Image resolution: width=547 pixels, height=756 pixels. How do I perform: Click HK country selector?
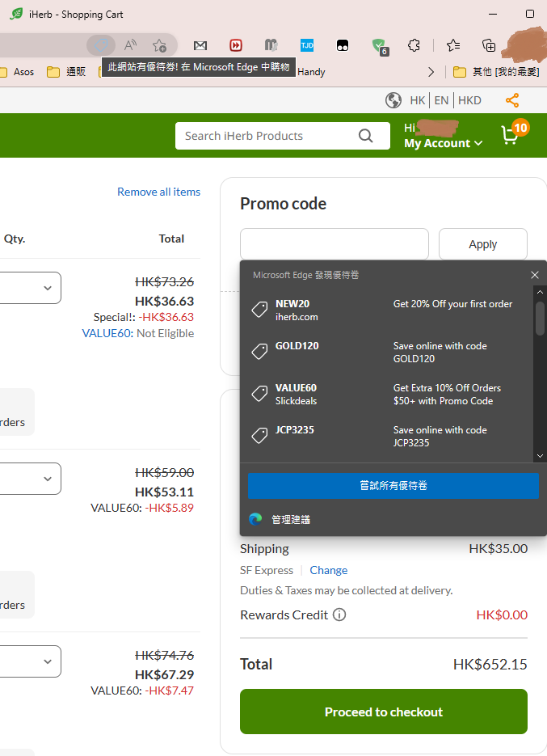[418, 100]
